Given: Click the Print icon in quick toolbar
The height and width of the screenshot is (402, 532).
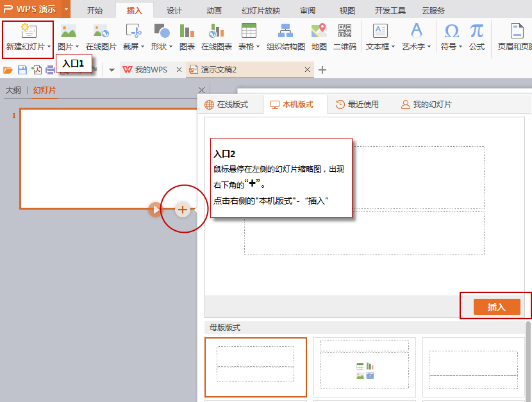Looking at the screenshot, I should 50,70.
